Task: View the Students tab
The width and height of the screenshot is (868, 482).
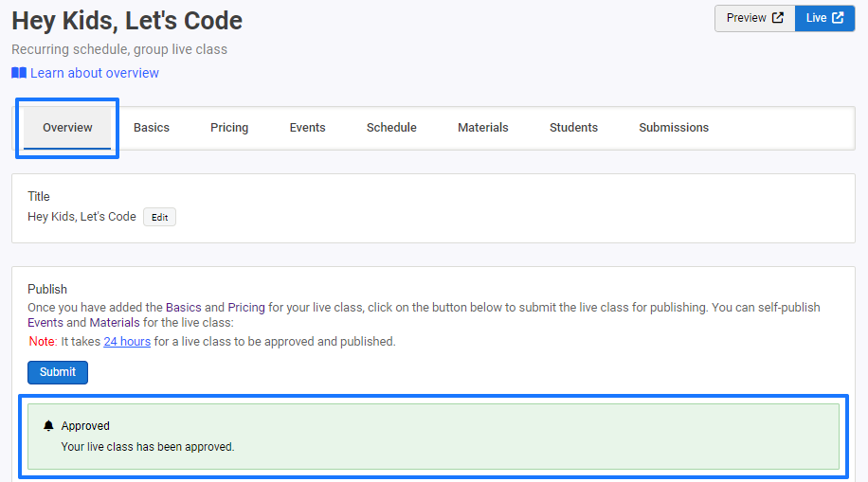Action: click(573, 128)
